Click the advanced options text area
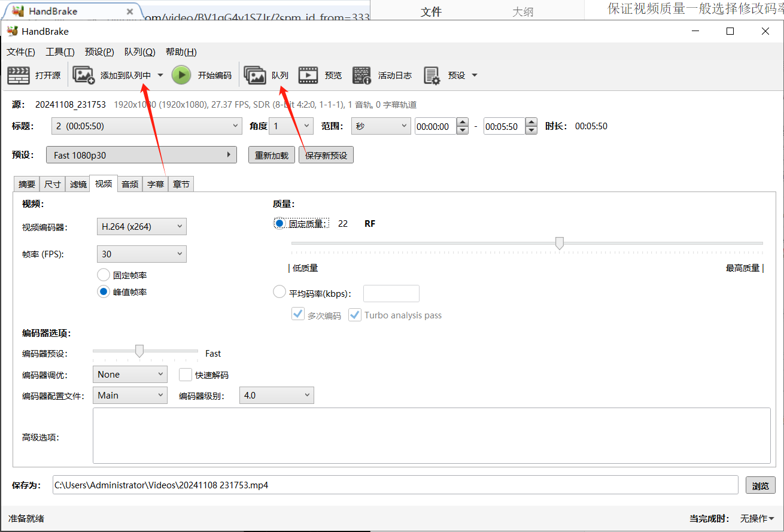Viewport: 784px width, 532px height. pyautogui.click(x=431, y=436)
